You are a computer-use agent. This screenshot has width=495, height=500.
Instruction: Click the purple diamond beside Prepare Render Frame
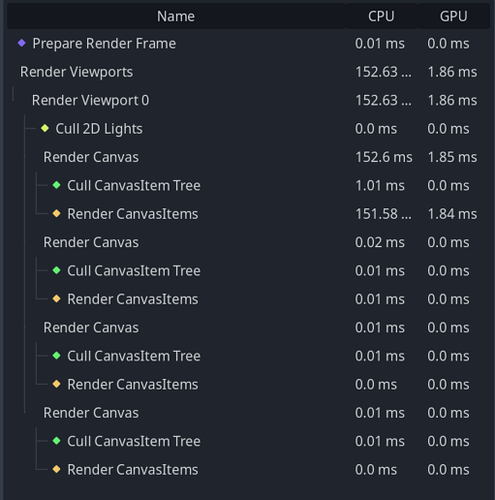pos(22,43)
